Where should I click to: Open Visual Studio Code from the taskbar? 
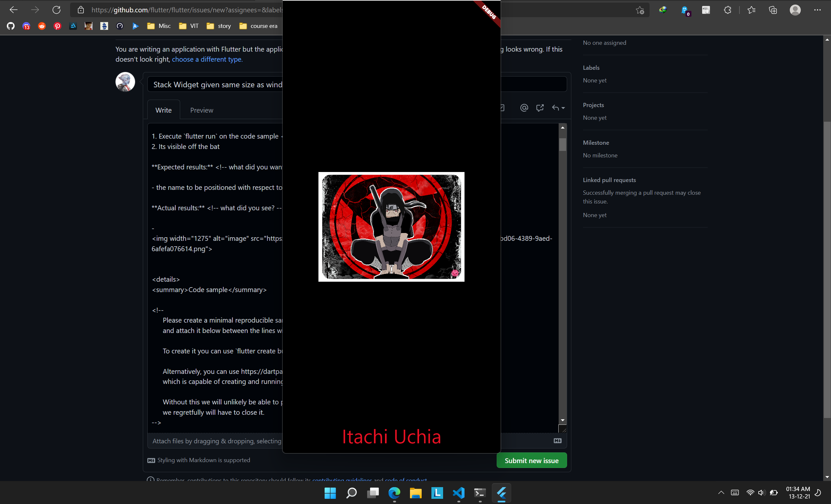(x=459, y=493)
